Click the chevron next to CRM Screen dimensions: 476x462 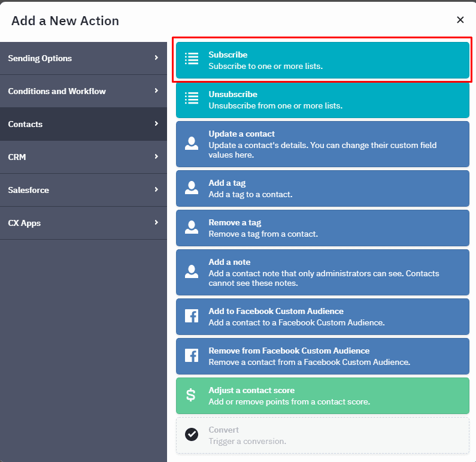point(156,156)
